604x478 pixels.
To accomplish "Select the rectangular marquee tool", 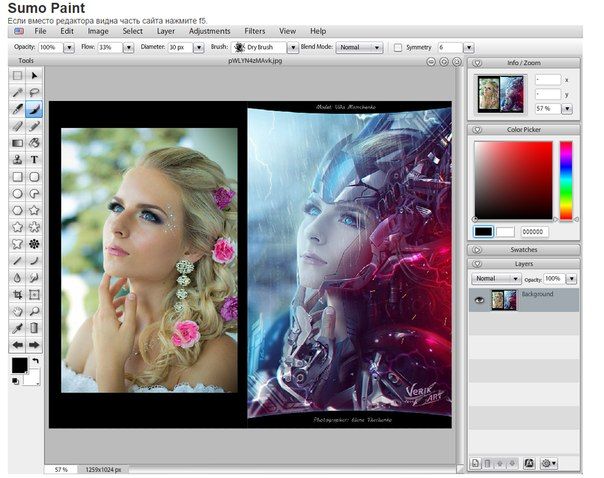I will pyautogui.click(x=17, y=75).
